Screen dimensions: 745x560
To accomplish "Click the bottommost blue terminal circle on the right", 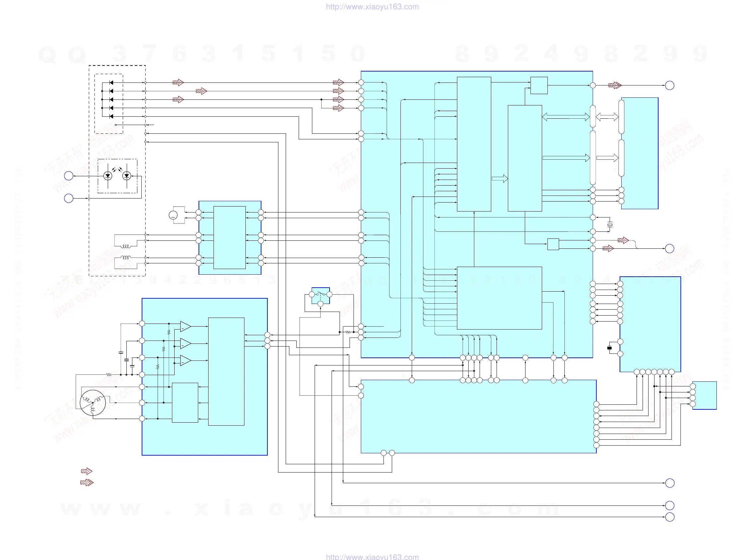I will pyautogui.click(x=670, y=517).
